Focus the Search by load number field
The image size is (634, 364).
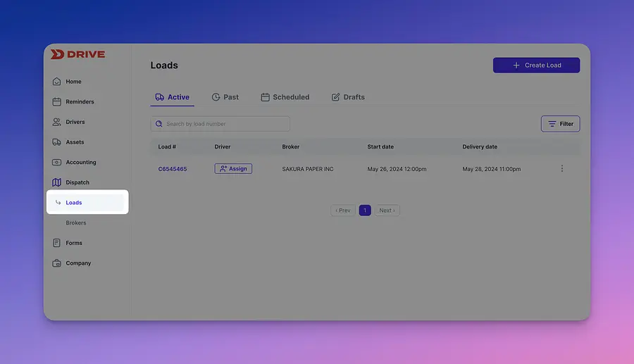tap(220, 124)
